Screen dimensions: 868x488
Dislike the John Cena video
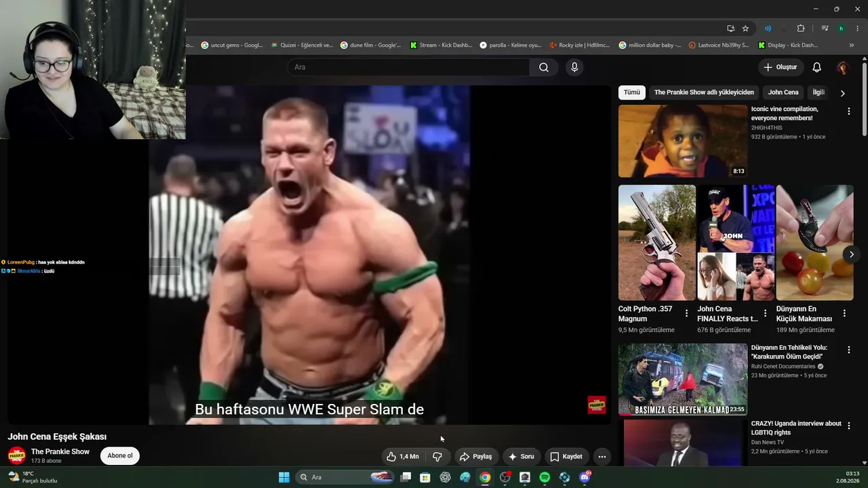[x=437, y=457]
